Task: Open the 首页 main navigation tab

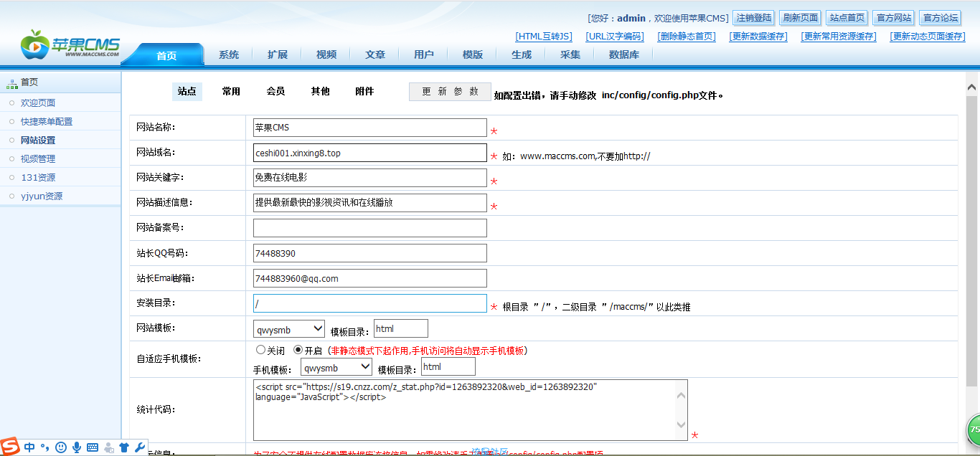Action: click(166, 55)
